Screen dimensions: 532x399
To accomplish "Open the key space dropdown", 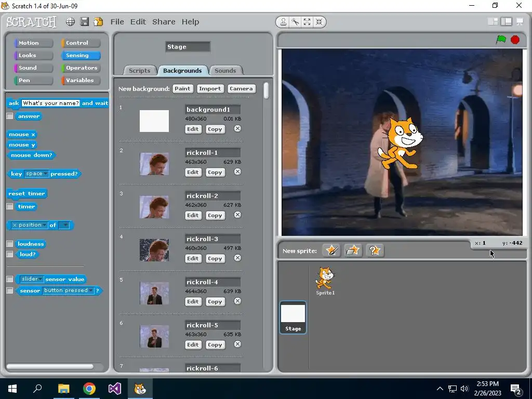I will coord(36,174).
